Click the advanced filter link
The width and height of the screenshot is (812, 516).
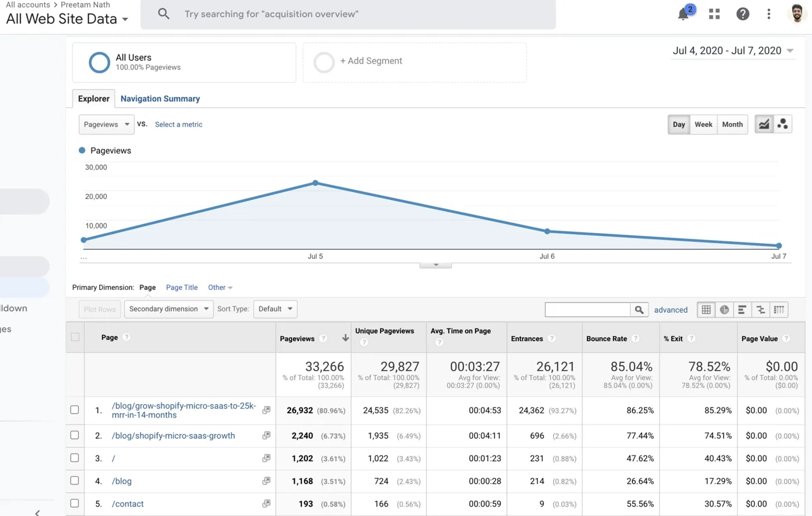click(x=671, y=309)
